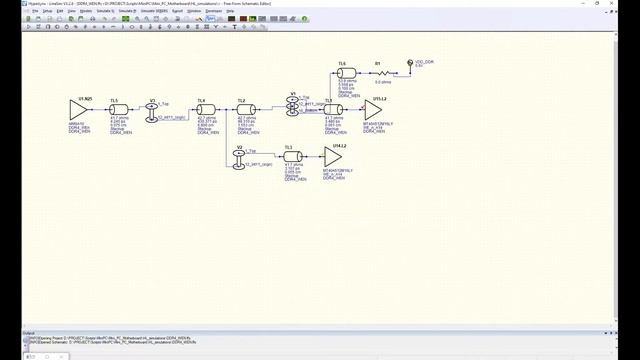
Task: Open the Help menu
Action: point(230,11)
